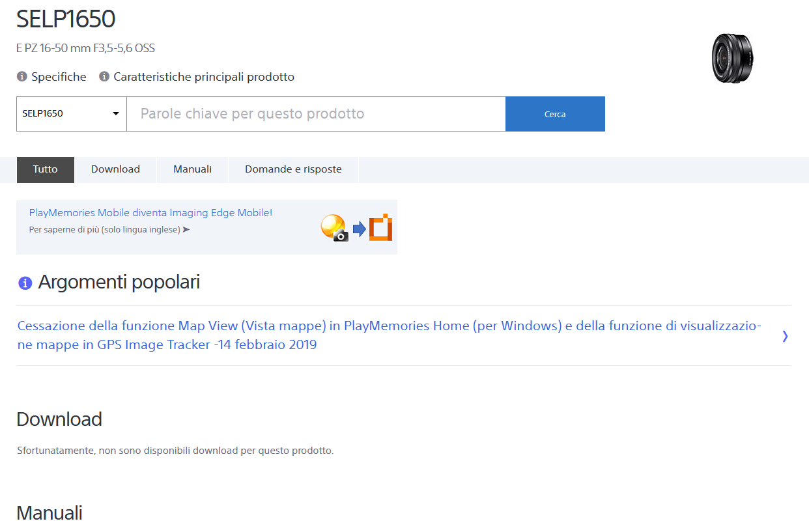Viewport: 809px width, 532px height.
Task: Open the Cessazione della funzione Map View article
Action: tap(389, 335)
